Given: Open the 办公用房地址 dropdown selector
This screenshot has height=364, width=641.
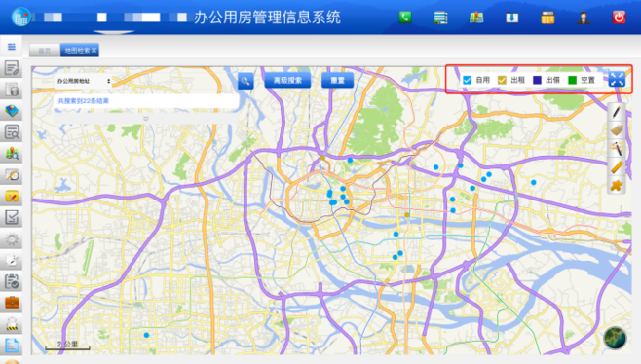Looking at the screenshot, I should [84, 81].
